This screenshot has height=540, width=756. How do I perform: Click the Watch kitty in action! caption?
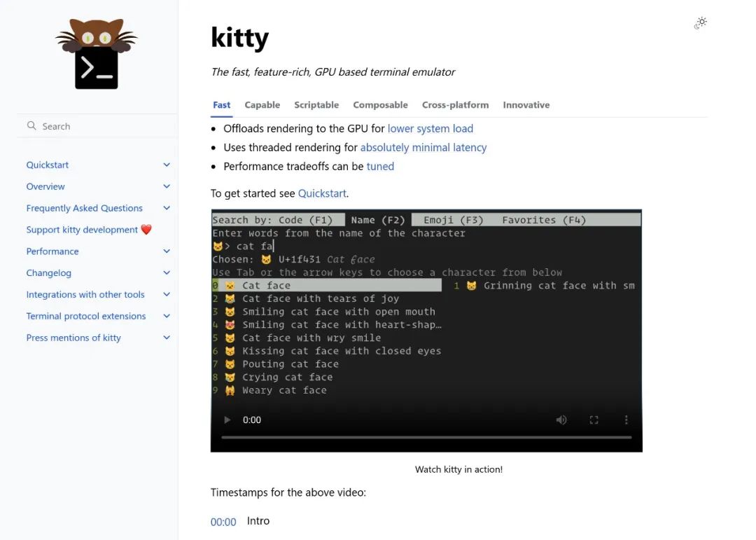pyautogui.click(x=458, y=469)
